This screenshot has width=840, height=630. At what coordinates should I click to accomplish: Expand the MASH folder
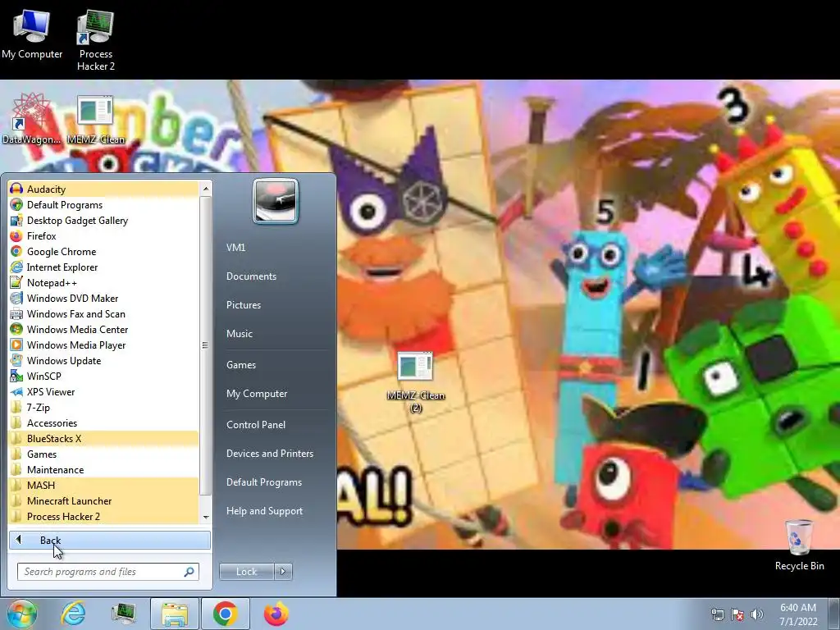[103, 485]
